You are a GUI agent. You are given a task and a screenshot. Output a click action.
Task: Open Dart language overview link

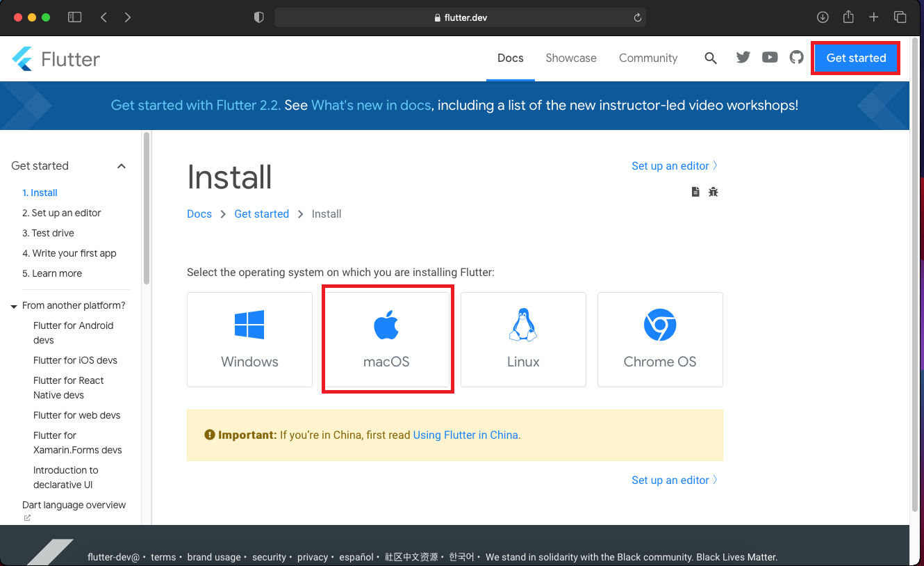74,505
